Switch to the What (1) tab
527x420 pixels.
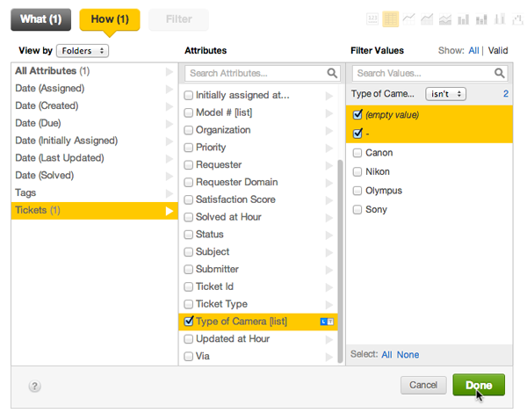coord(41,19)
